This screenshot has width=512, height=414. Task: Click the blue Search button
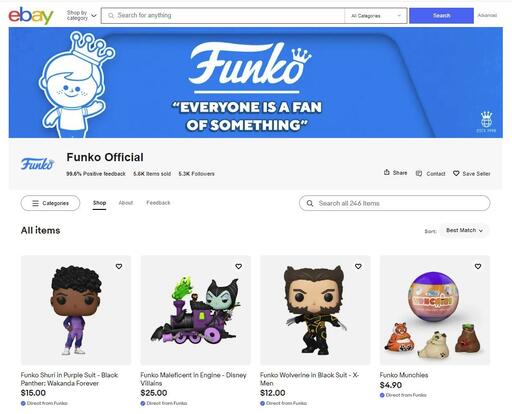(441, 16)
